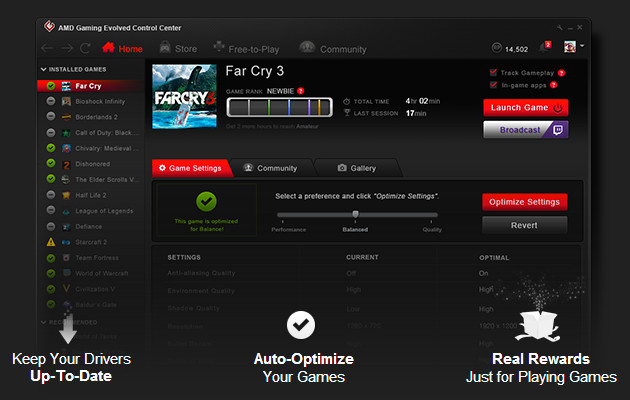The image size is (630, 400).
Task: Click green check icon beside Dishonored
Action: [51, 163]
